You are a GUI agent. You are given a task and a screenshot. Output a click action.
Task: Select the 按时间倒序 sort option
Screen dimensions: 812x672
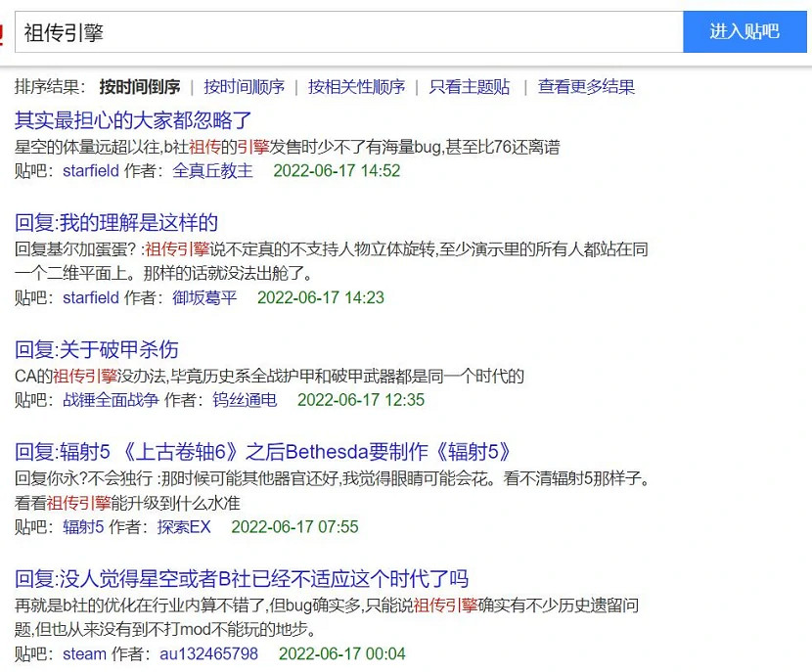click(138, 86)
